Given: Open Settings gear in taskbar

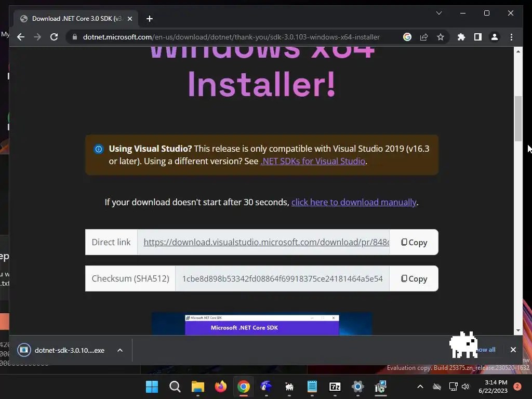Looking at the screenshot, I should coord(357,387).
